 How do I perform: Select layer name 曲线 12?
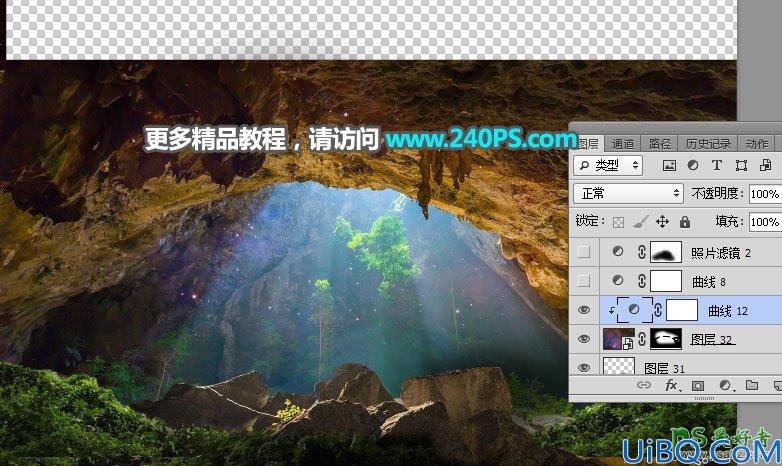pyautogui.click(x=728, y=311)
